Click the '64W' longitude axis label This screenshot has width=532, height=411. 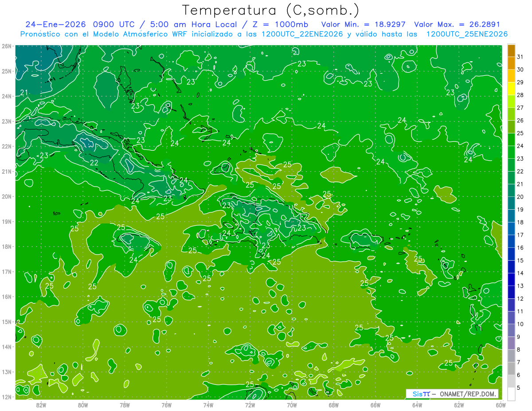pyautogui.click(x=417, y=405)
